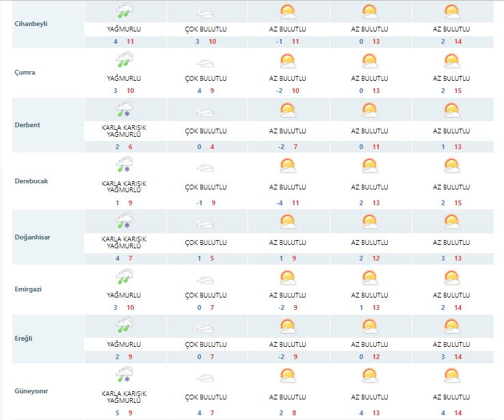Open the Derebucak district forecast

[x=32, y=181]
